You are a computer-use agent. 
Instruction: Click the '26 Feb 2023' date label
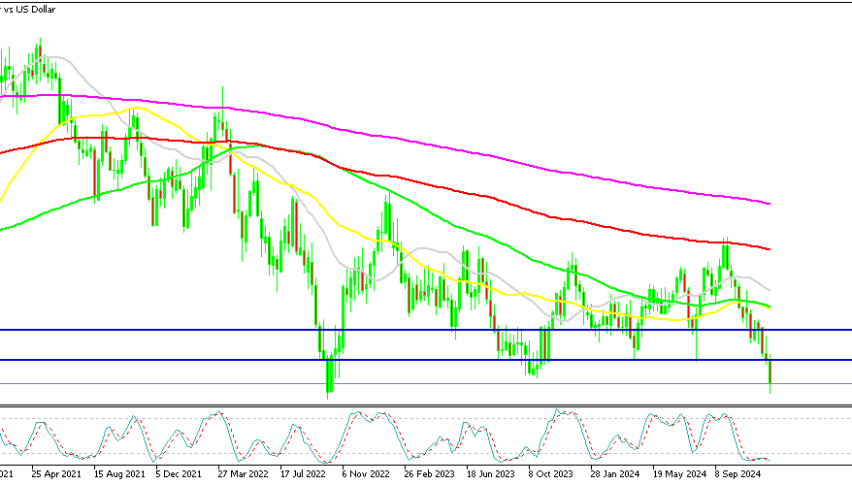[x=429, y=474]
